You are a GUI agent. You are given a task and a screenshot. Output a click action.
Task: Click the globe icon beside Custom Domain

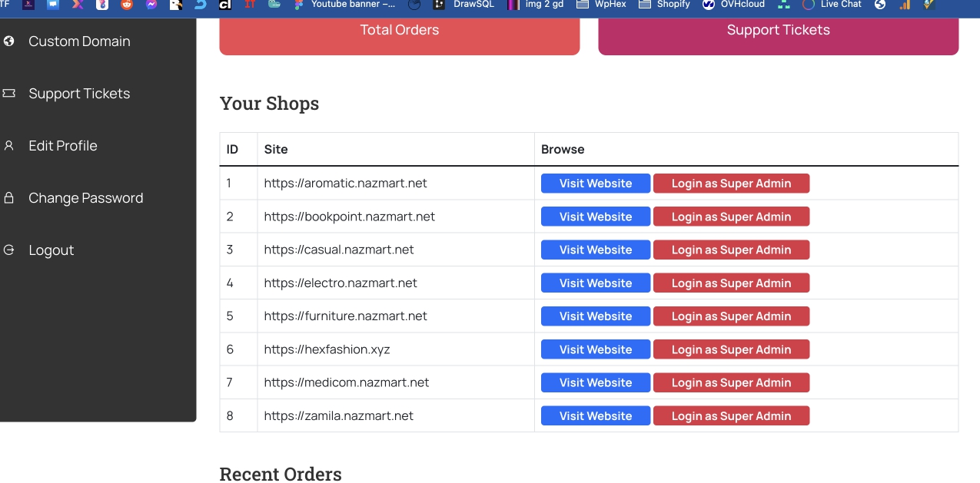[9, 41]
